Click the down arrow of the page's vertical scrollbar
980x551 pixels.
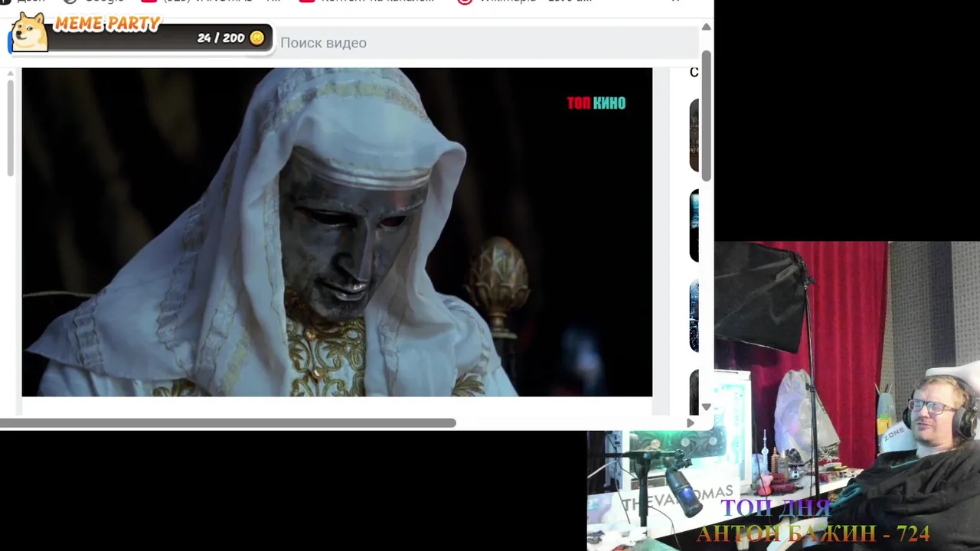pos(706,406)
